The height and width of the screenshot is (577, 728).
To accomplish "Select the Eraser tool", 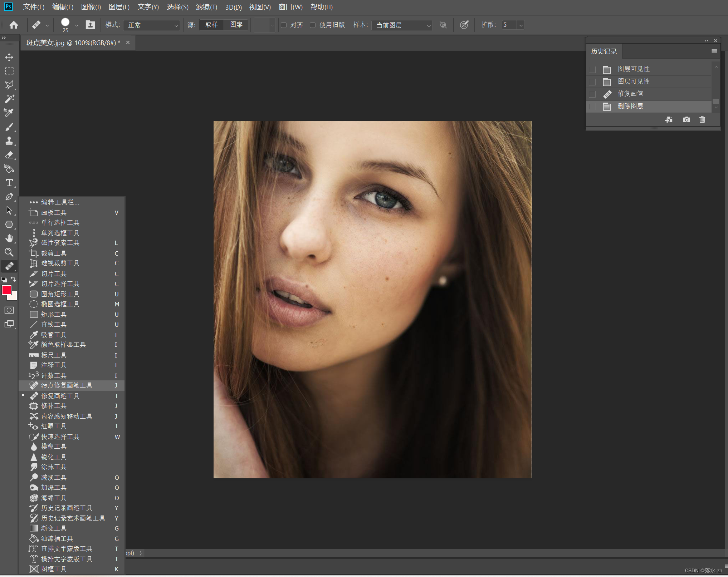I will pos(9,155).
